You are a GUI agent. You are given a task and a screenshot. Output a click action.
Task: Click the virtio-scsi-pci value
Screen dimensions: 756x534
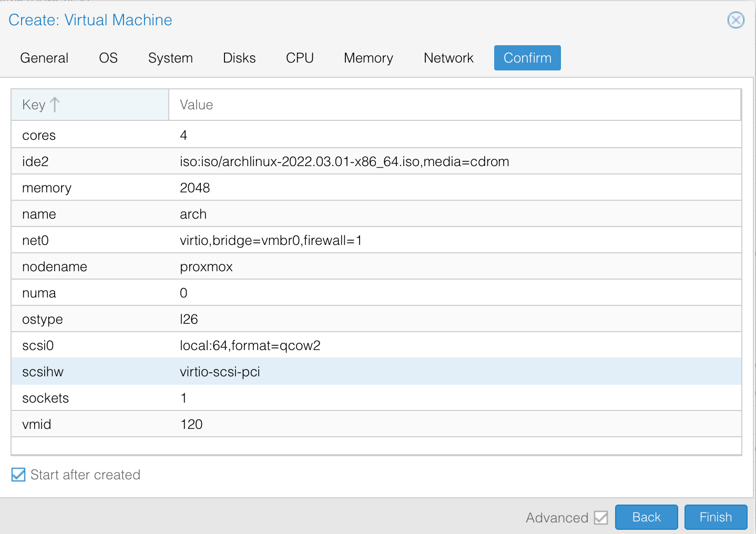(220, 372)
